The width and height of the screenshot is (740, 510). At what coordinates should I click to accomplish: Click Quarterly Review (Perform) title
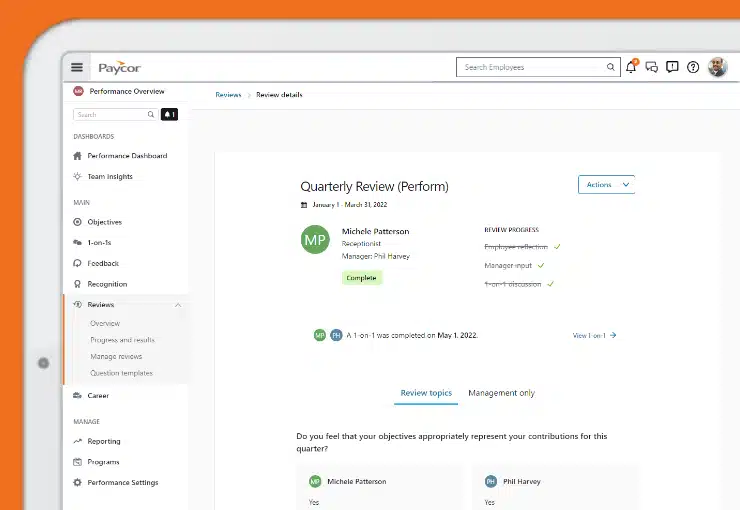pyautogui.click(x=374, y=186)
